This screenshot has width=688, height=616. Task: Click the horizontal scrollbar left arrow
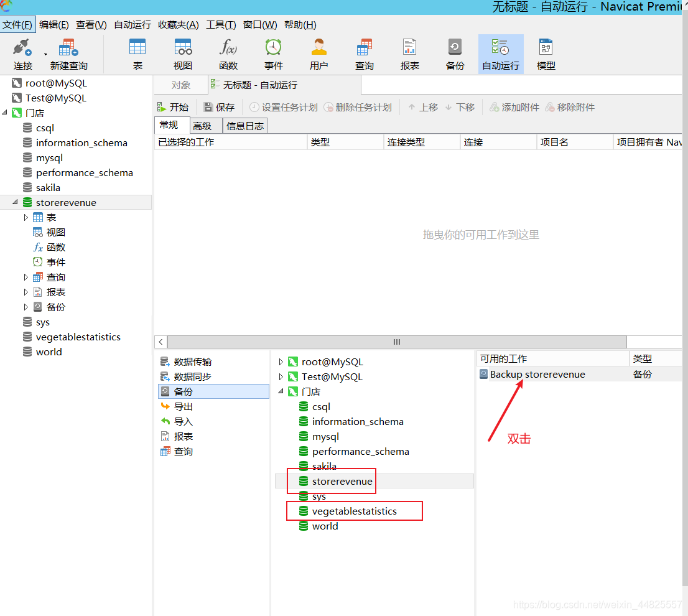pos(161,342)
